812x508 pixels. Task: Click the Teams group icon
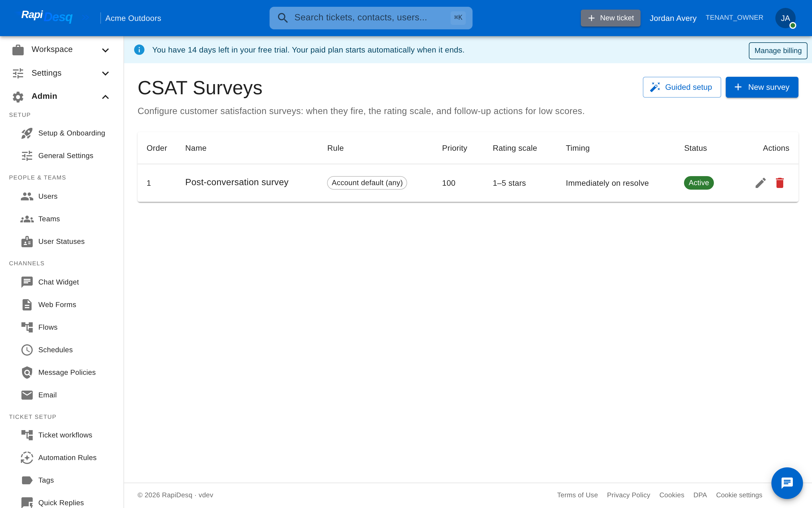(x=27, y=219)
